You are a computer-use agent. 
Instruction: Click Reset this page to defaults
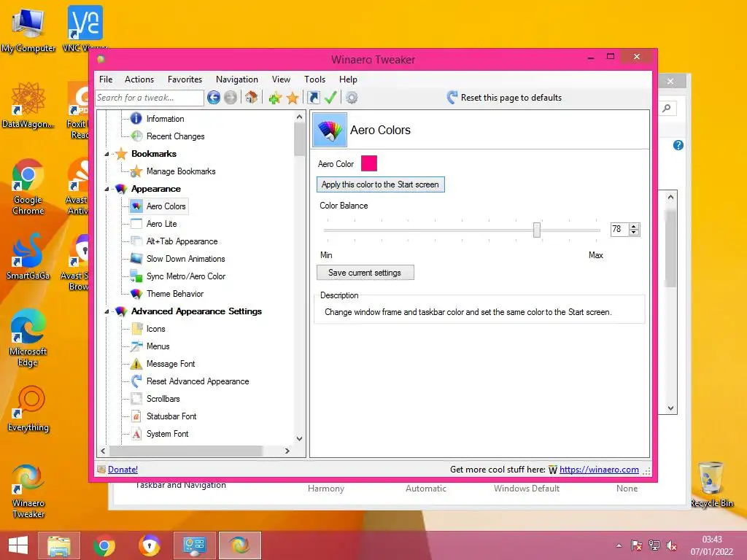click(x=505, y=98)
